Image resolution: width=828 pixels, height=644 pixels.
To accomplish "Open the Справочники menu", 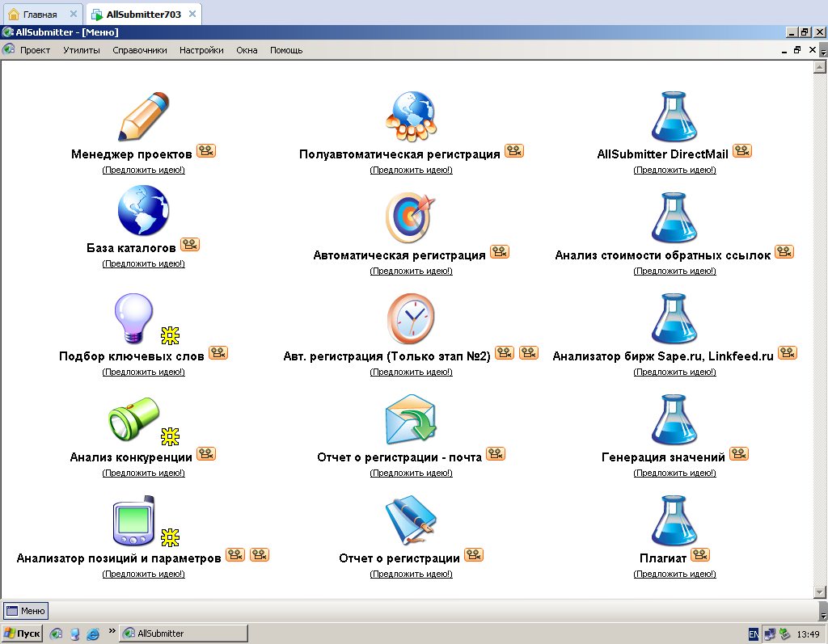I will (139, 50).
